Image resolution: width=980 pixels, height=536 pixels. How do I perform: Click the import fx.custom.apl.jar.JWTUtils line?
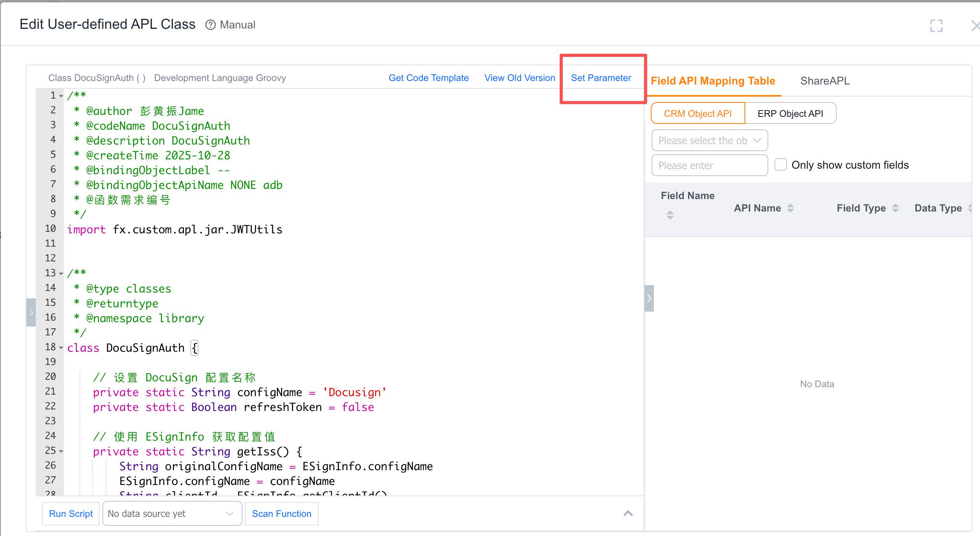coord(175,229)
